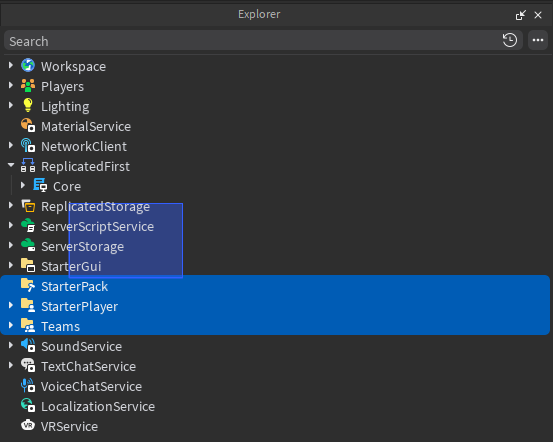This screenshot has height=442, width=553.
Task: Open the Explorer options ellipsis menu
Action: 538,41
